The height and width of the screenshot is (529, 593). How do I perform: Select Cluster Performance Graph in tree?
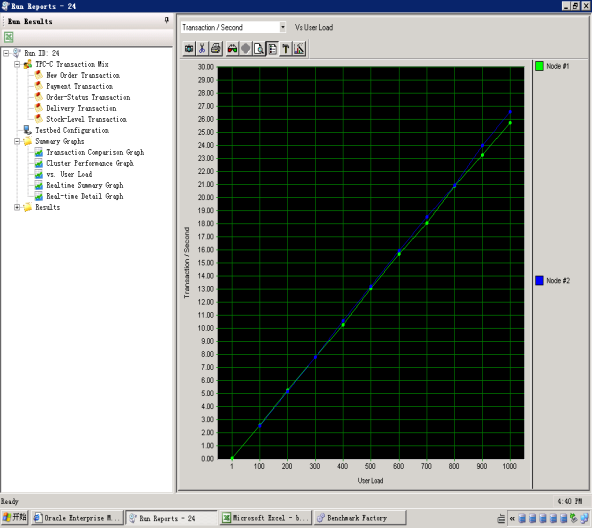pyautogui.click(x=90, y=163)
